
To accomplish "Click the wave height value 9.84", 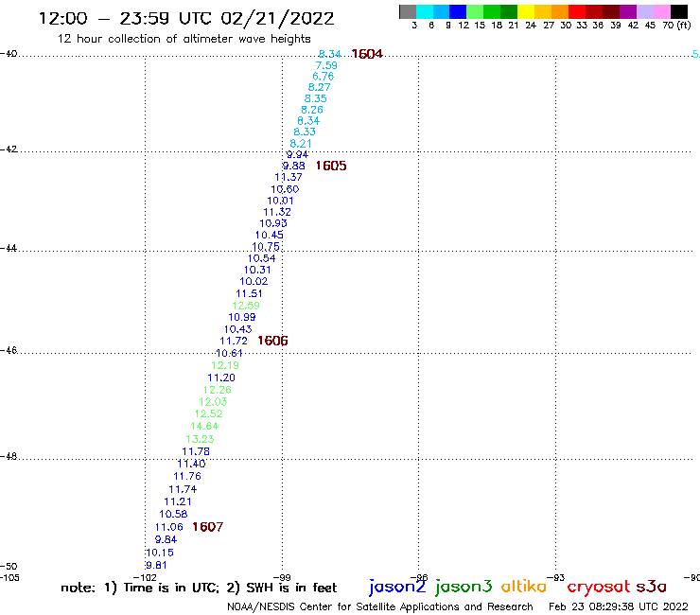I will (x=166, y=540).
